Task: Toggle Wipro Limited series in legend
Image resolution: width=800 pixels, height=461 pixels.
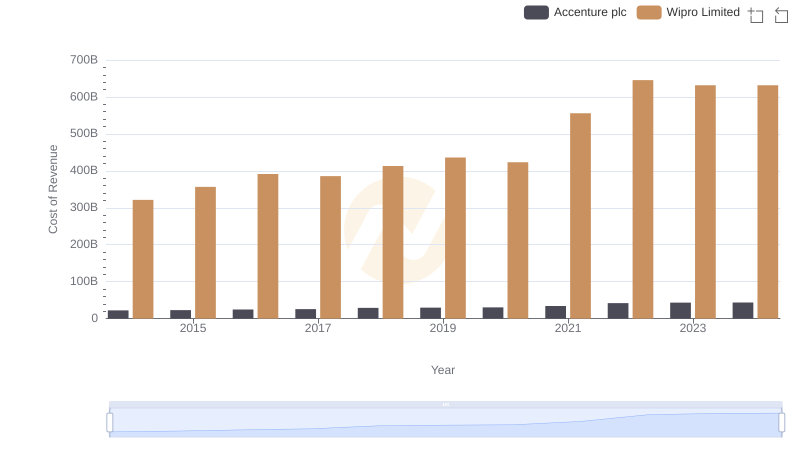Action: (688, 12)
